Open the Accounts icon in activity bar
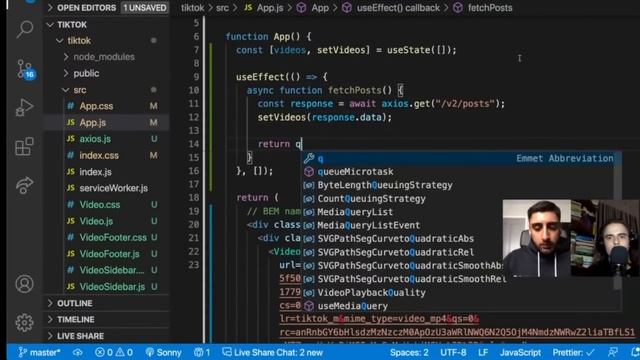 (x=24, y=284)
